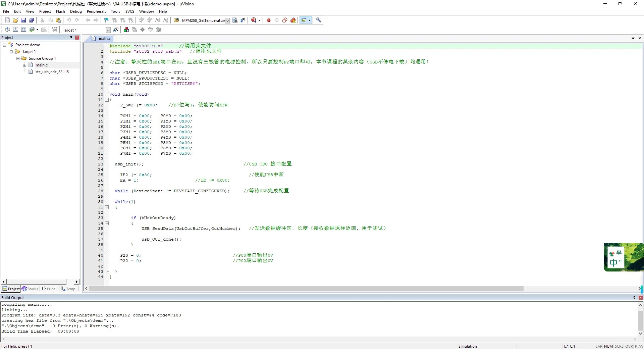Navigate backwards with the left arrow icon
Viewport: 644px width, 349px height.
[88, 20]
